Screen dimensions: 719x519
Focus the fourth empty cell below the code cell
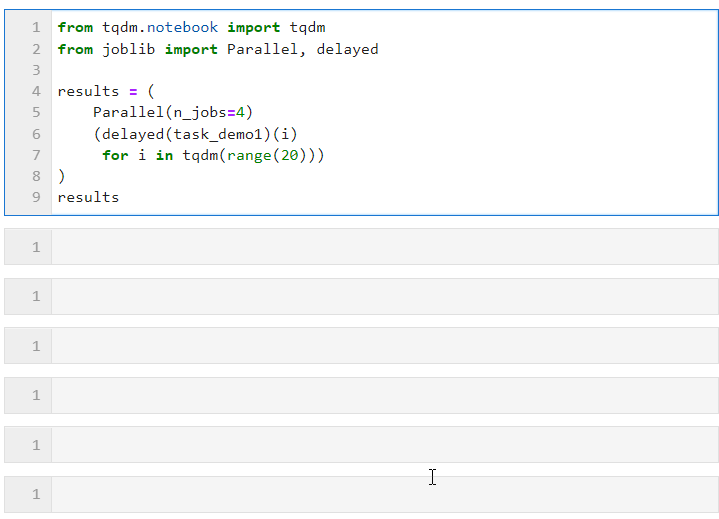click(384, 395)
